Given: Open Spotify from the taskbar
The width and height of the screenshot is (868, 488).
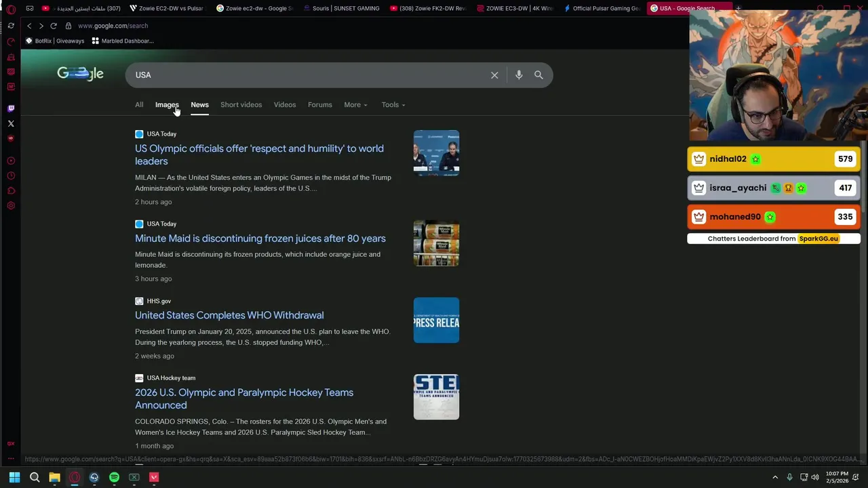Looking at the screenshot, I should (x=114, y=477).
